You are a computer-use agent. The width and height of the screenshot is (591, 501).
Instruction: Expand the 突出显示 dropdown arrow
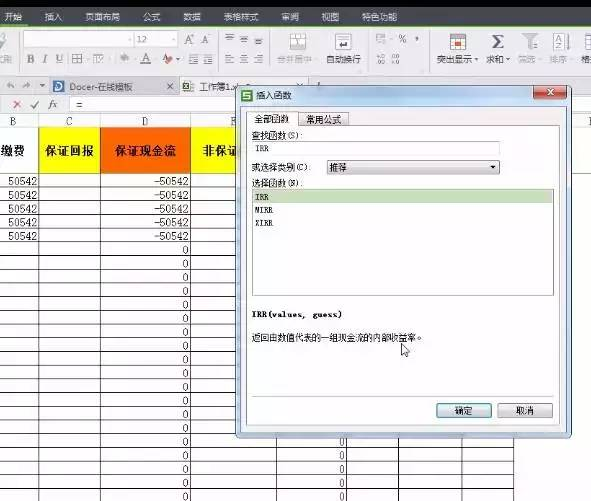476,60
